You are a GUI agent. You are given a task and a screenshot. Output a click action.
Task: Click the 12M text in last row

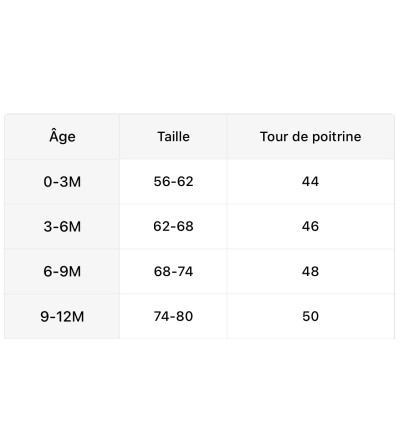tap(71, 316)
